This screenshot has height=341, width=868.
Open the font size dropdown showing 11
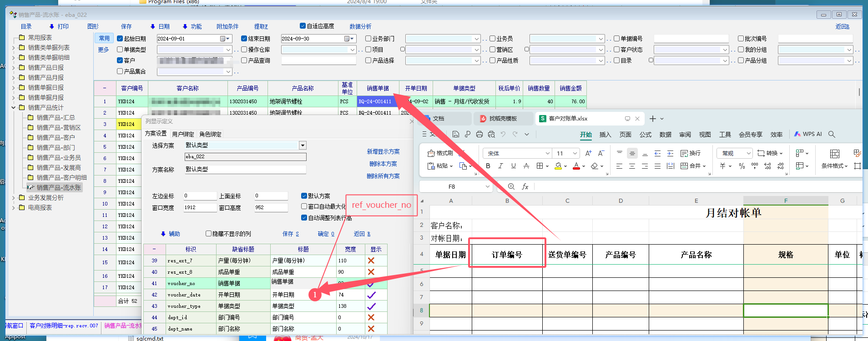[x=575, y=153]
